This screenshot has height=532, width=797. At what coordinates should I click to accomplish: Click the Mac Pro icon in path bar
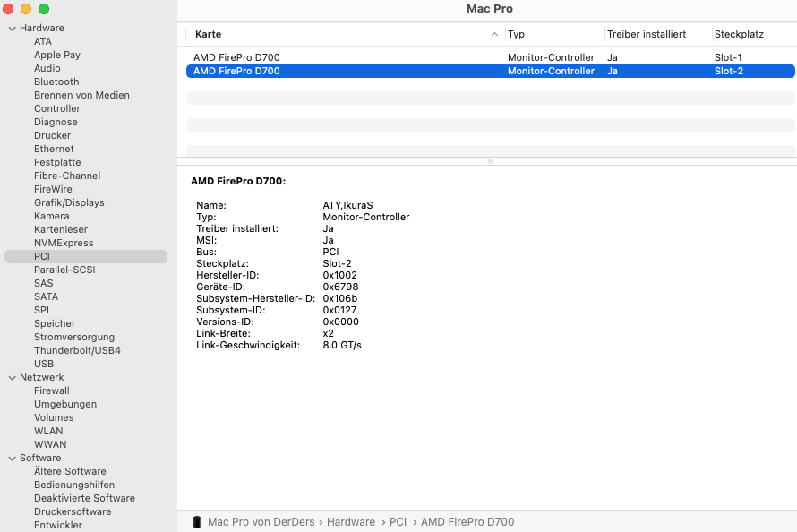[x=197, y=522]
